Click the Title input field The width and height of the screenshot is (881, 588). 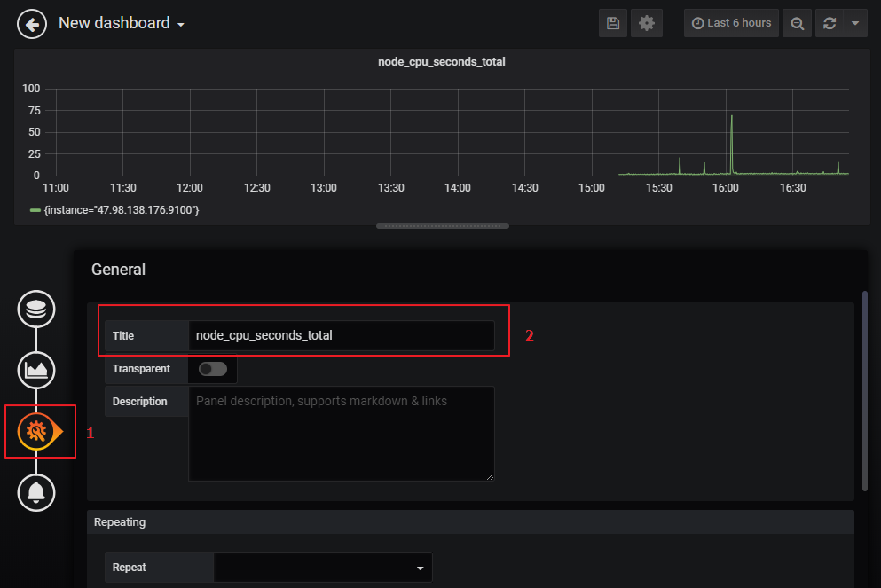(x=342, y=335)
